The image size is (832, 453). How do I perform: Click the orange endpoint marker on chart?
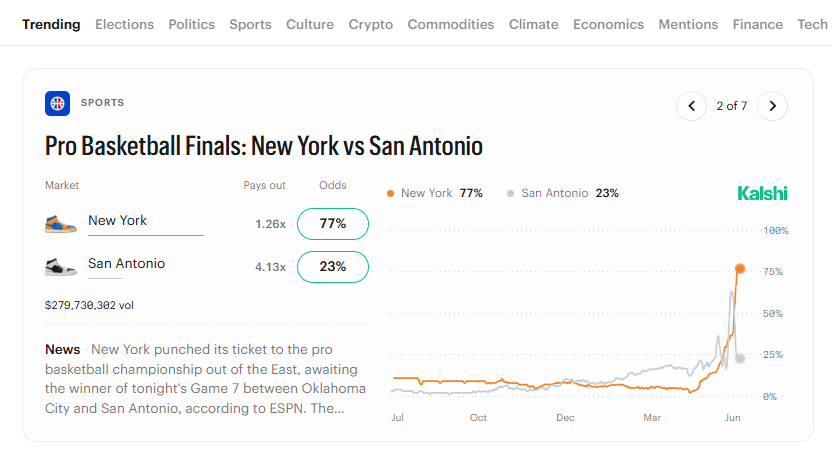tap(740, 269)
